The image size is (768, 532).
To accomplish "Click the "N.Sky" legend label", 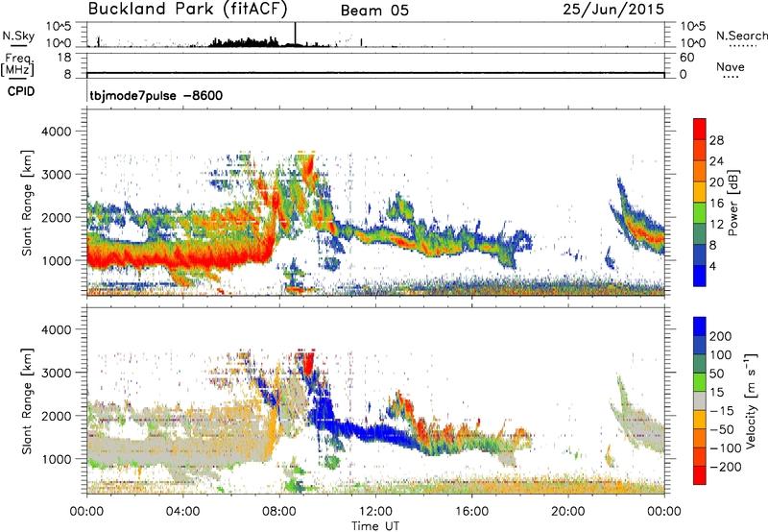I will point(18,36).
